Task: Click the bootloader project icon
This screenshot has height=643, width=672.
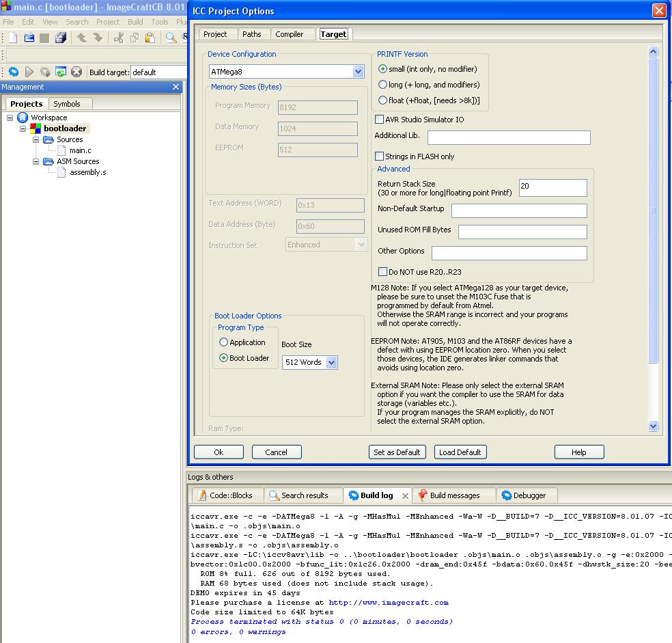Action: point(36,128)
